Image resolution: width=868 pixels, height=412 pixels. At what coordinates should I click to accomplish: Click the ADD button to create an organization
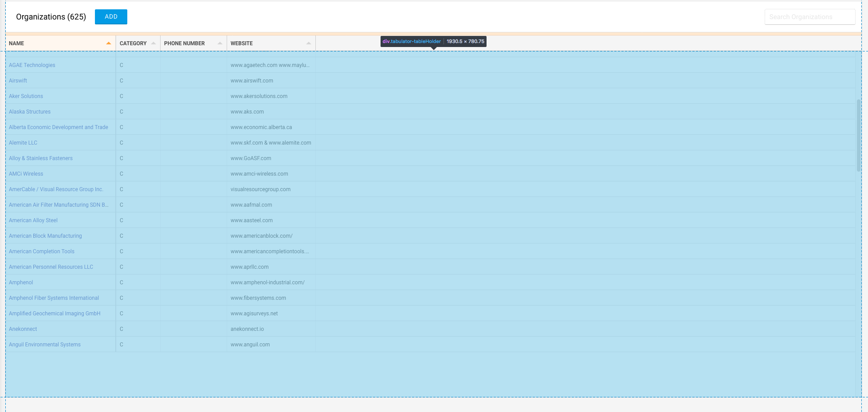pos(110,16)
